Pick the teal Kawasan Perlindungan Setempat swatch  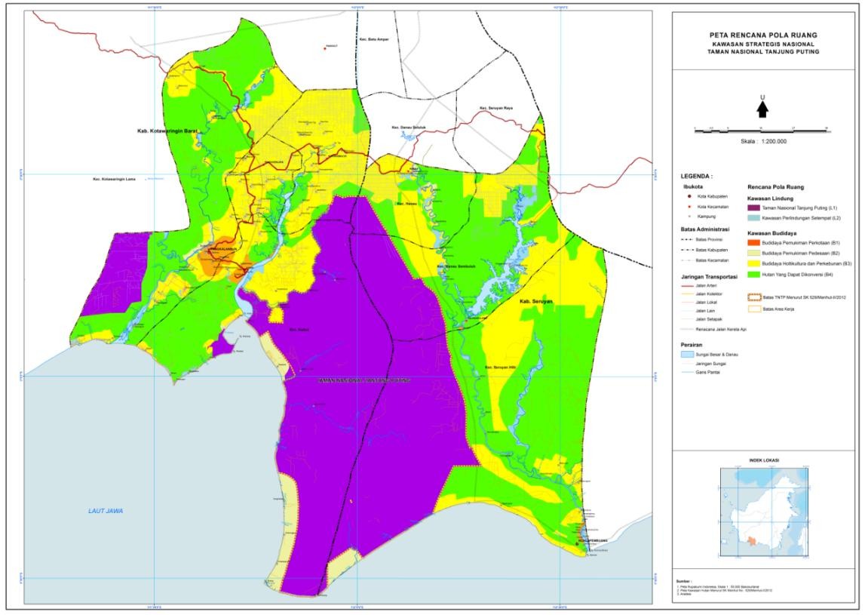coord(754,218)
